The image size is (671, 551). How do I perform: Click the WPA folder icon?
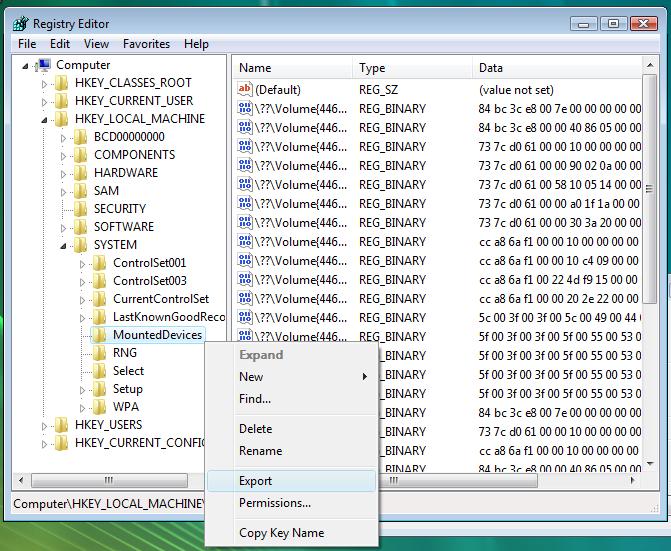coord(99,407)
